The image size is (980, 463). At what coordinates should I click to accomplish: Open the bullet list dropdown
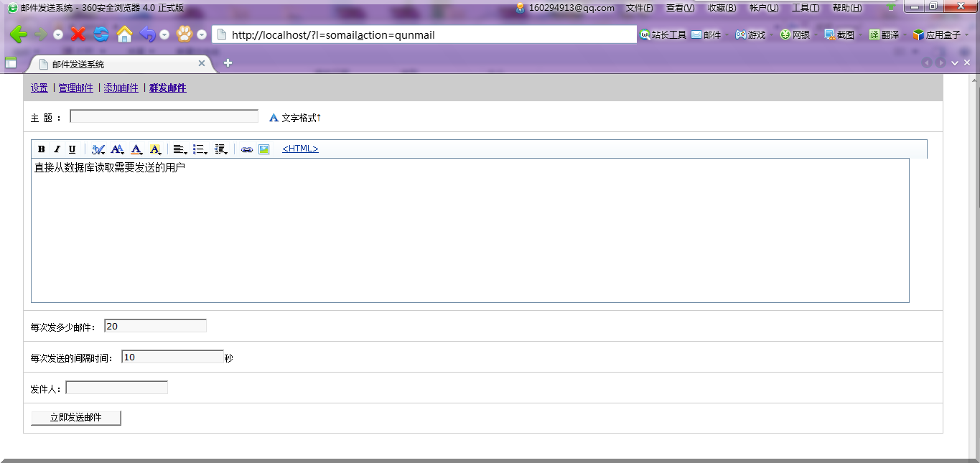coord(200,149)
